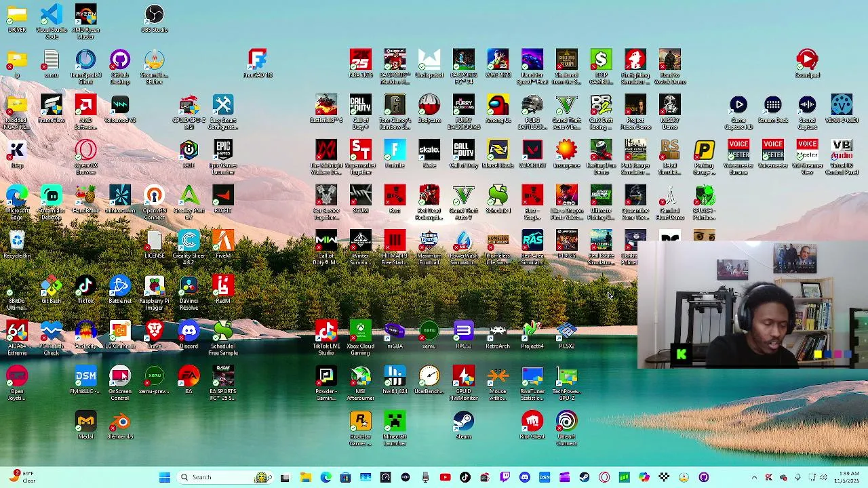Open the FreeCAD 1.0 shortcut
Viewport: 868px width, 488px height.
pos(257,64)
